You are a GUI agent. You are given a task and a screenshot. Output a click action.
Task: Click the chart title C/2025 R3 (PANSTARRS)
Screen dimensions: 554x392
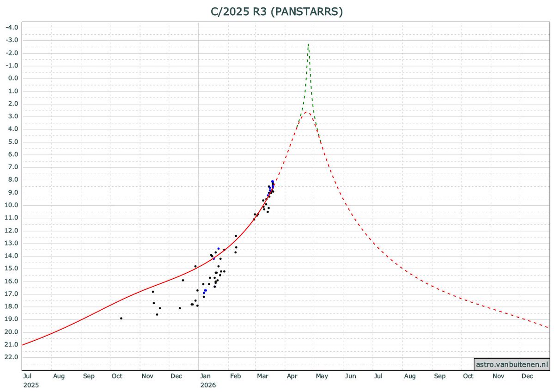tap(277, 11)
